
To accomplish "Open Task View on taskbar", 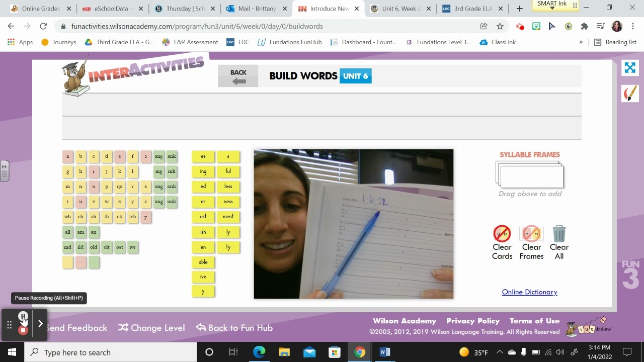I will click(233, 352).
